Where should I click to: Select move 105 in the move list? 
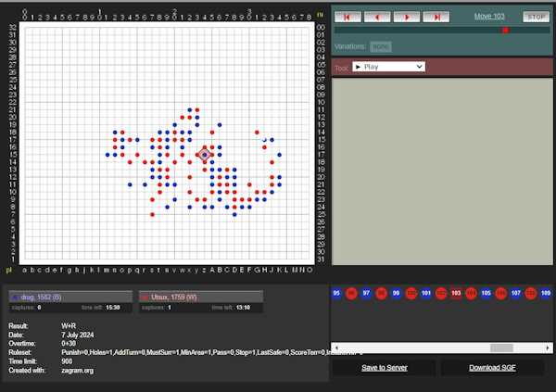486,293
